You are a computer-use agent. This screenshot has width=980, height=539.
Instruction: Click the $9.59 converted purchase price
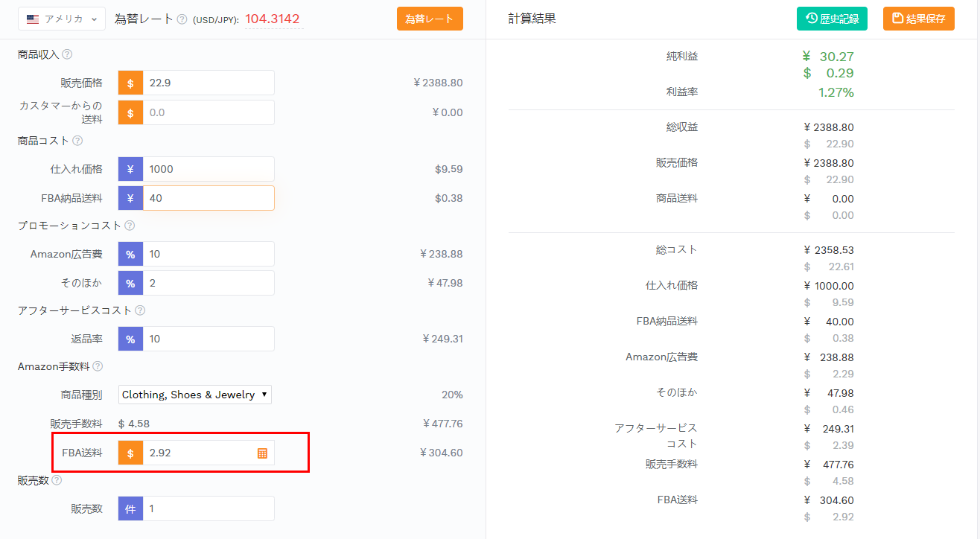coord(449,169)
